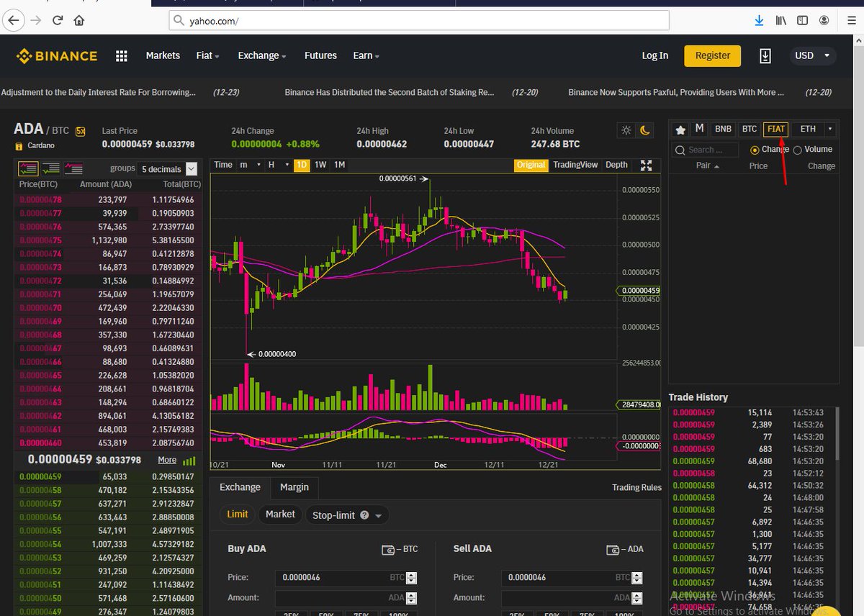Open the Paxful support announcement
The height and width of the screenshot is (616, 864).
[x=676, y=92]
